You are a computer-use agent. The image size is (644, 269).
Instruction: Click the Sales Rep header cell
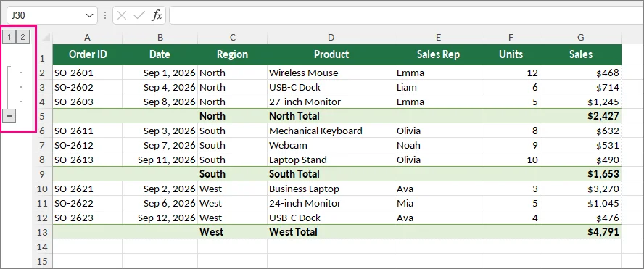coord(438,54)
